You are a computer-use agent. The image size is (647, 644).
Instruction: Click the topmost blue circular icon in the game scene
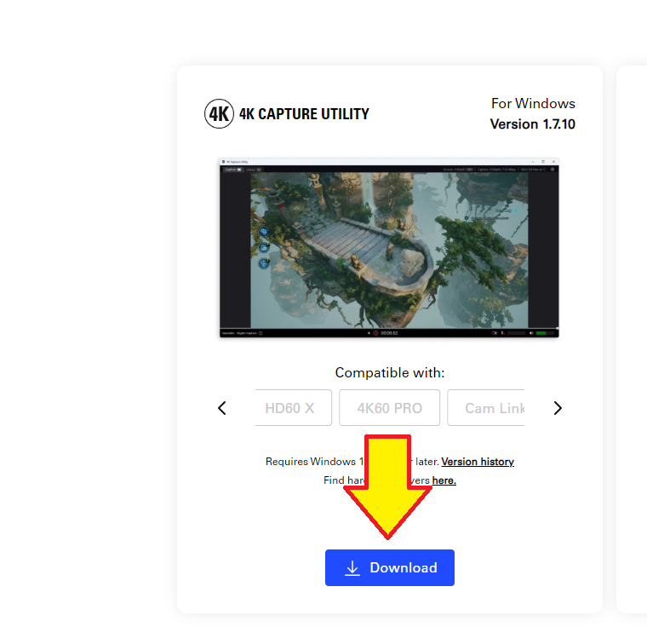click(x=264, y=232)
